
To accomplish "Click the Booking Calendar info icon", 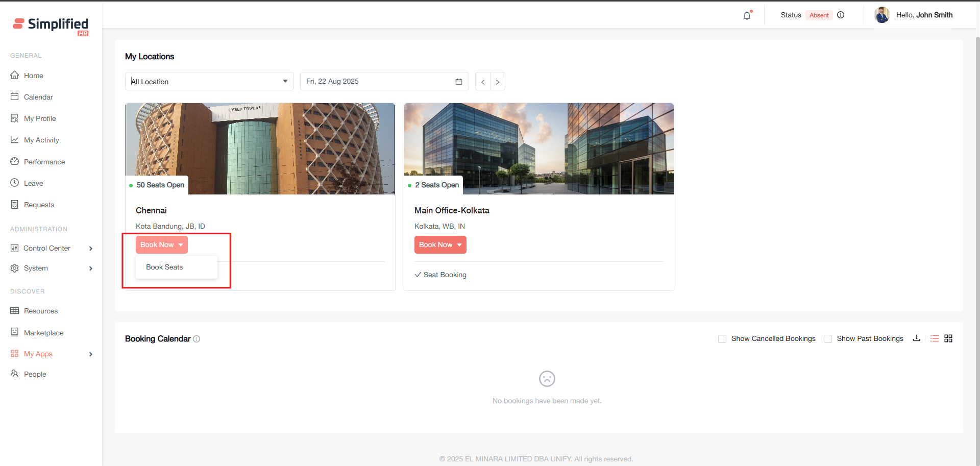I will click(x=197, y=339).
